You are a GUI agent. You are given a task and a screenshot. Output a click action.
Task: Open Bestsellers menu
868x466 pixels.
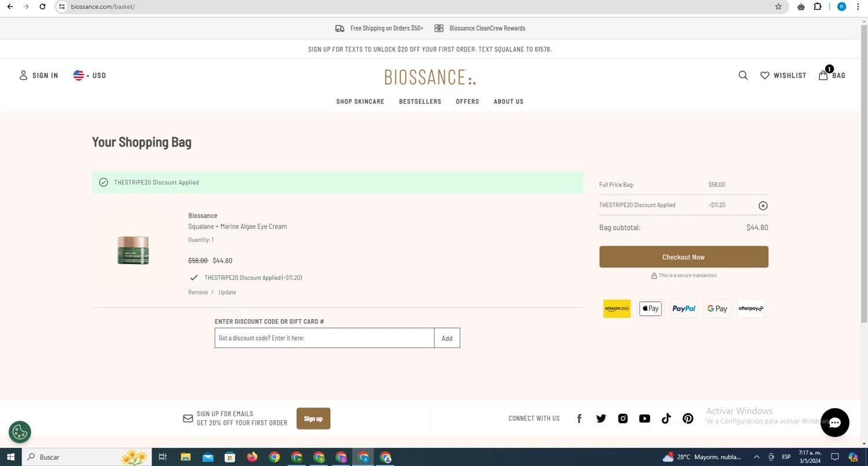420,101
